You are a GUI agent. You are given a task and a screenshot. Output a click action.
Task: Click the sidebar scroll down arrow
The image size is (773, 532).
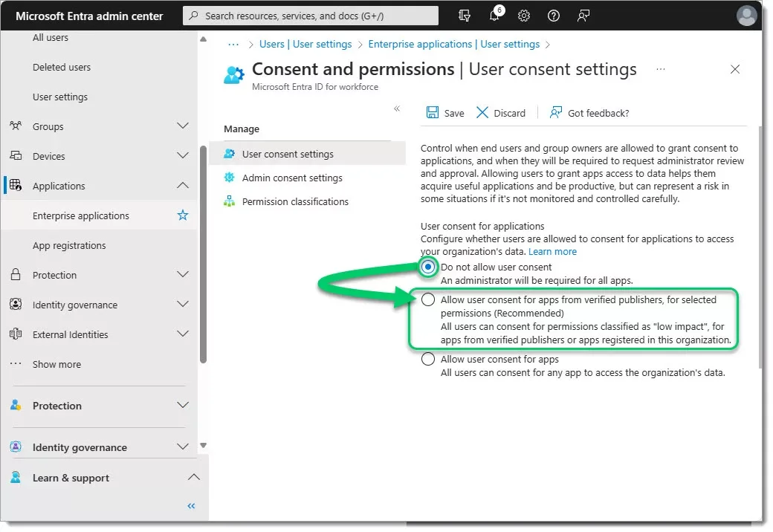pyautogui.click(x=203, y=445)
